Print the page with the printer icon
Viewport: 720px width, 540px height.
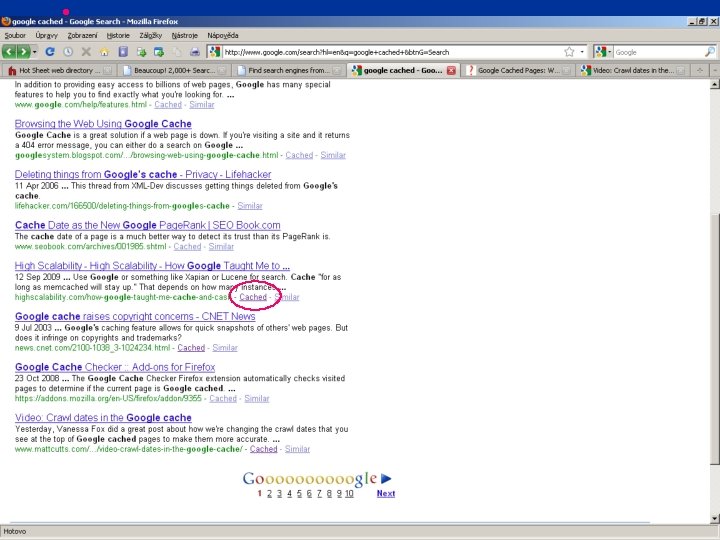(x=195, y=52)
